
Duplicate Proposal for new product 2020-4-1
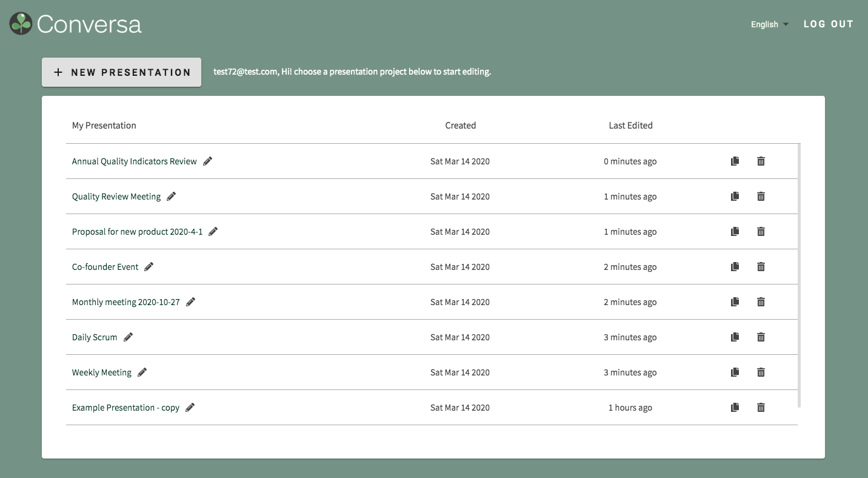pyautogui.click(x=735, y=232)
